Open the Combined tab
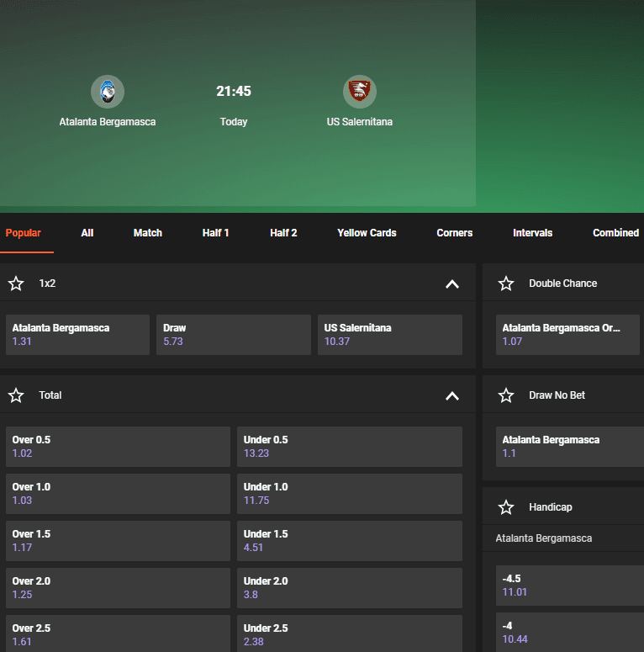This screenshot has width=644, height=652. tap(615, 233)
